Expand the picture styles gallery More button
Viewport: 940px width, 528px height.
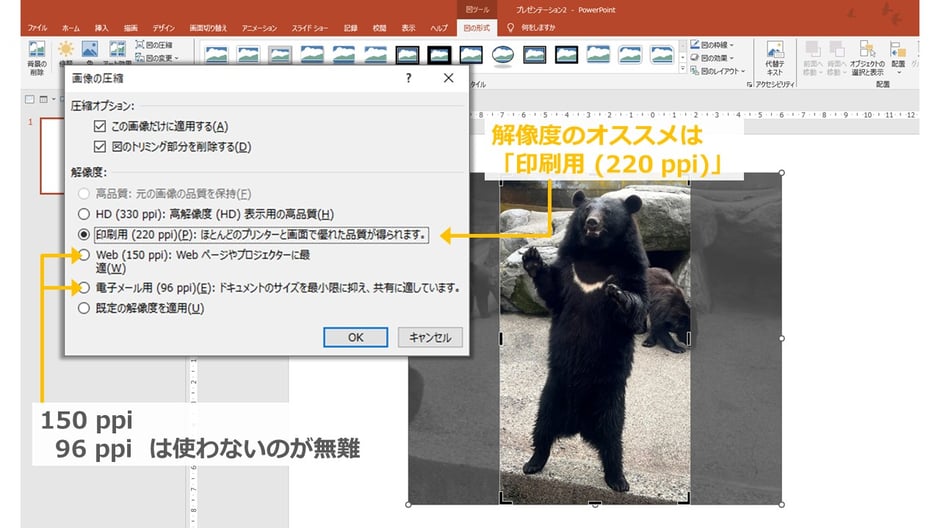click(682, 69)
